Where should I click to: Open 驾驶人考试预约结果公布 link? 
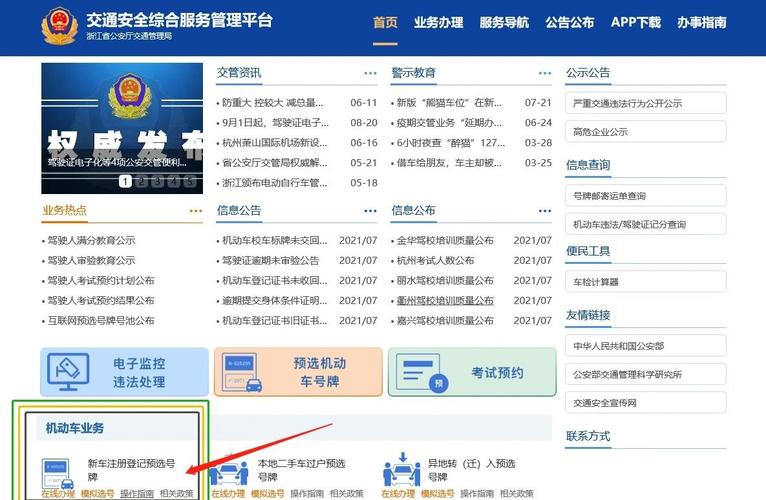pos(101,301)
